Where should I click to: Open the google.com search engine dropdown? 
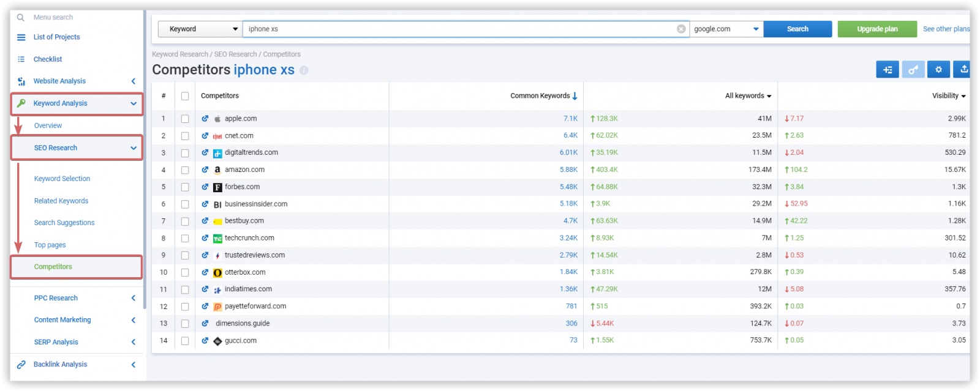click(x=726, y=29)
